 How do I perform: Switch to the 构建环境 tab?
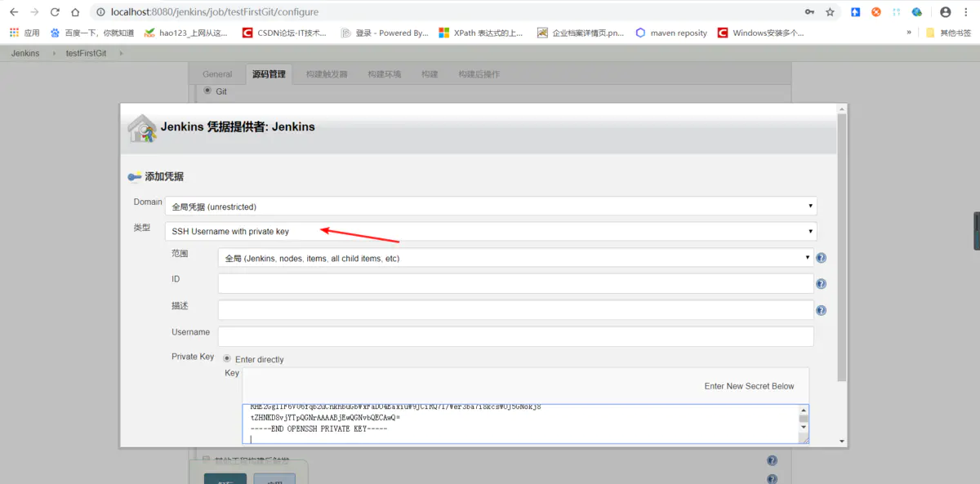tap(385, 74)
